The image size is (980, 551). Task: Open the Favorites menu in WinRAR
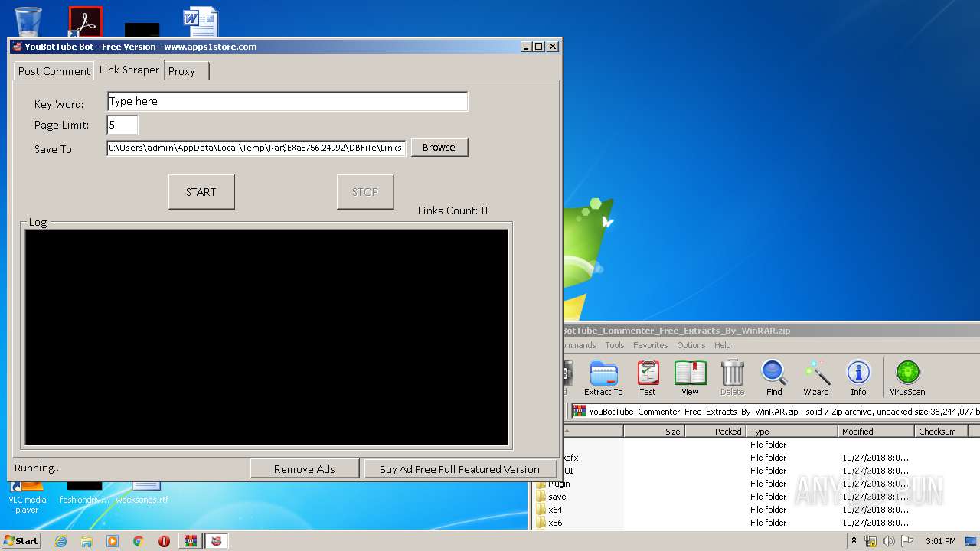tap(650, 345)
